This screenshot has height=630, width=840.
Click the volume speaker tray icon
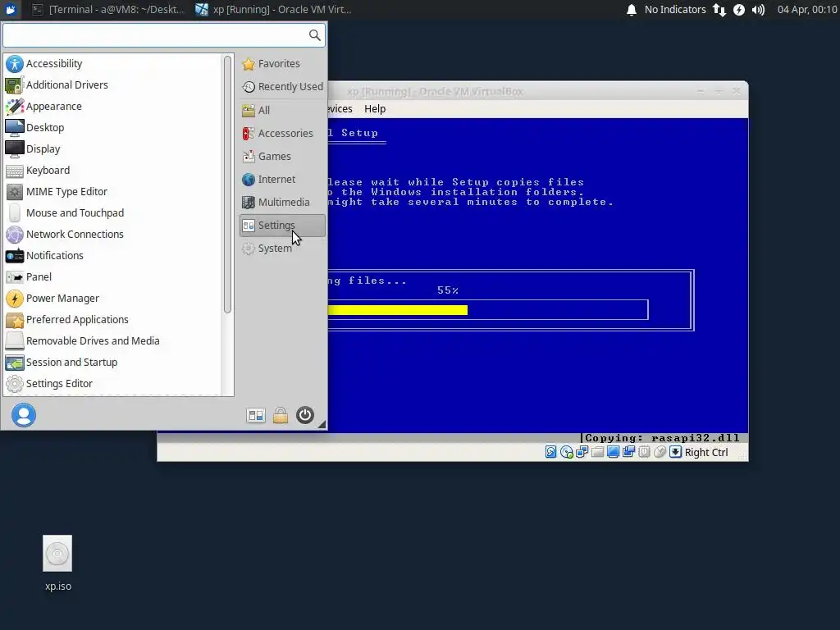[758, 10]
